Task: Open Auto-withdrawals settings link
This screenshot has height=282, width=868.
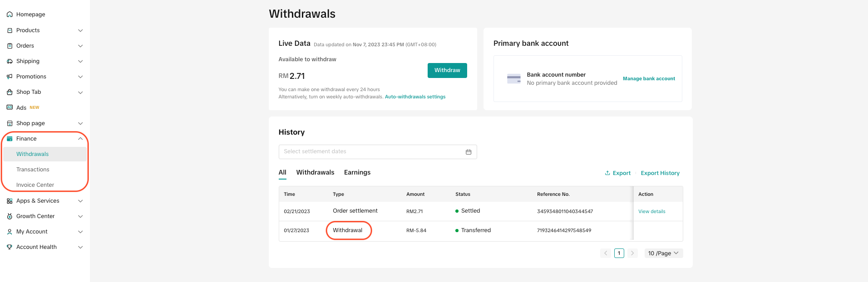Action: coord(415,97)
